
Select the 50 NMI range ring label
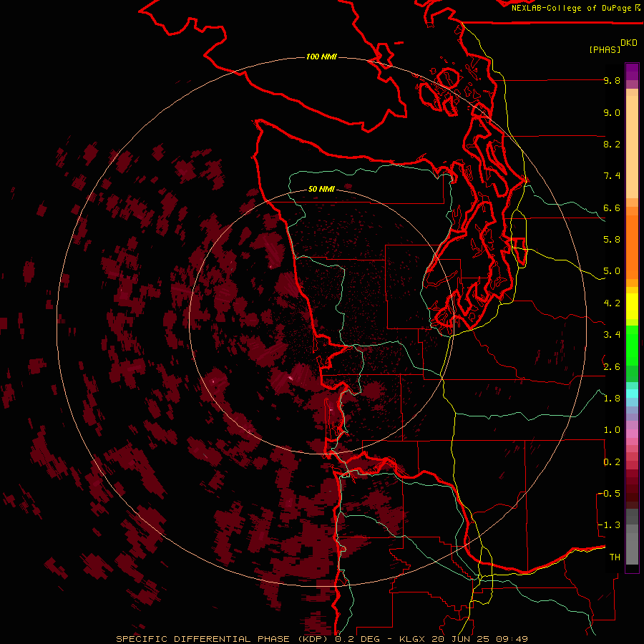point(321,189)
